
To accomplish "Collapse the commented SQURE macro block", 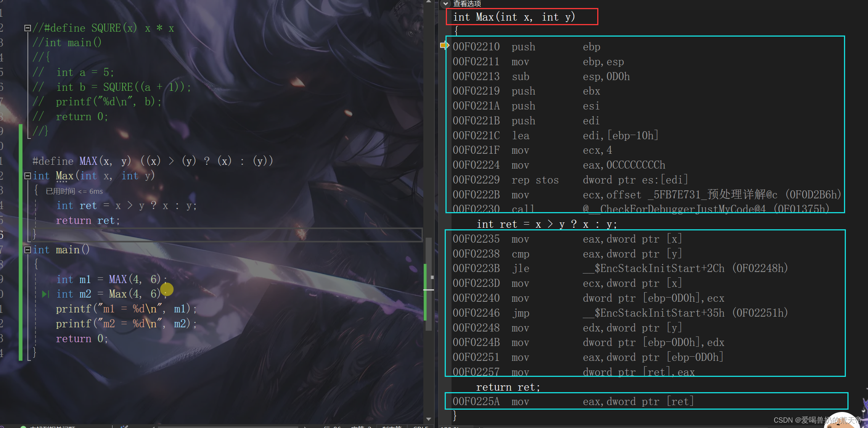I will [x=27, y=28].
